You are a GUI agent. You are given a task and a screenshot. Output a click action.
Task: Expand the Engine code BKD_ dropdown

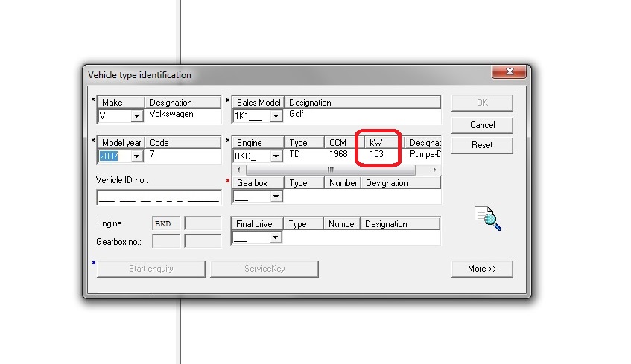[276, 156]
